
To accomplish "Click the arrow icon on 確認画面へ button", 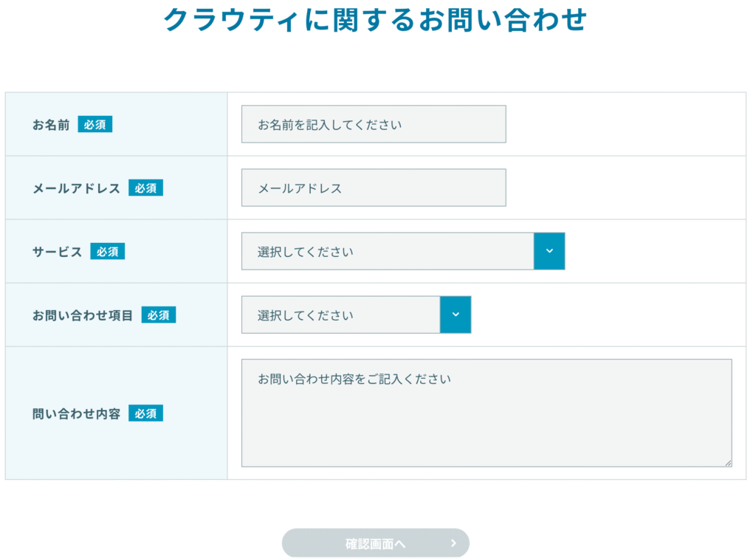I will coord(453,543).
